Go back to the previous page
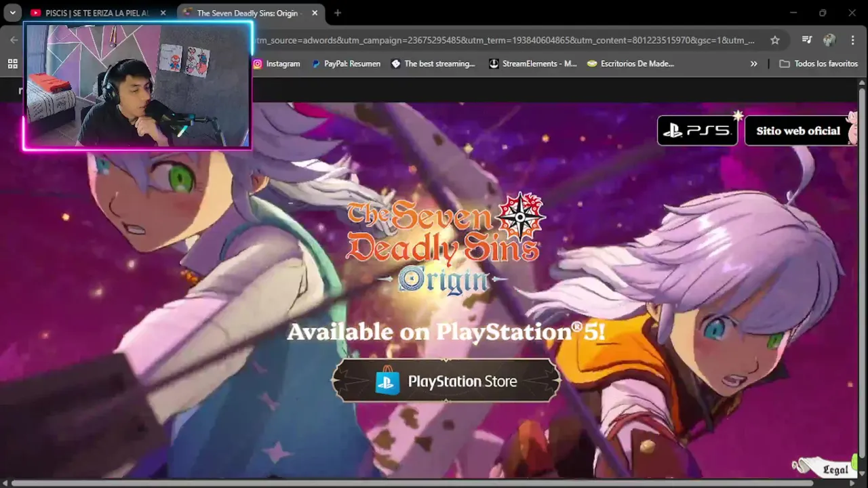Screen dimensions: 868x488 [14, 40]
